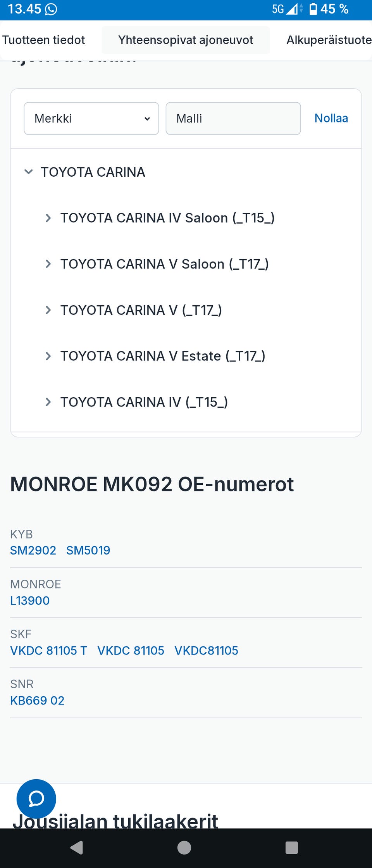Open KYB SM5019 OE number link
Image resolution: width=372 pixels, height=868 pixels.
coord(88,550)
